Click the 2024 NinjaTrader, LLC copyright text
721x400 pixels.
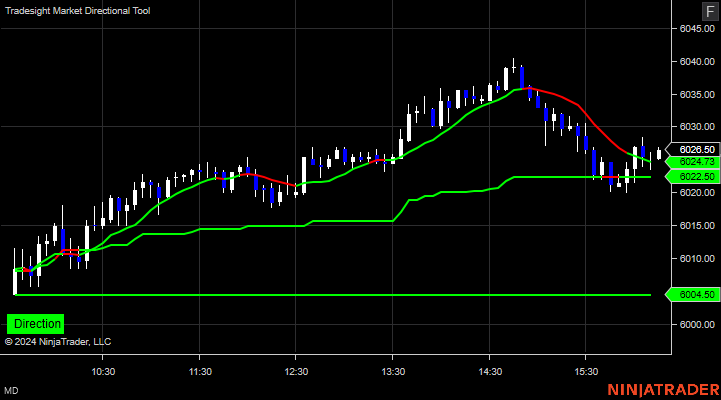58,342
